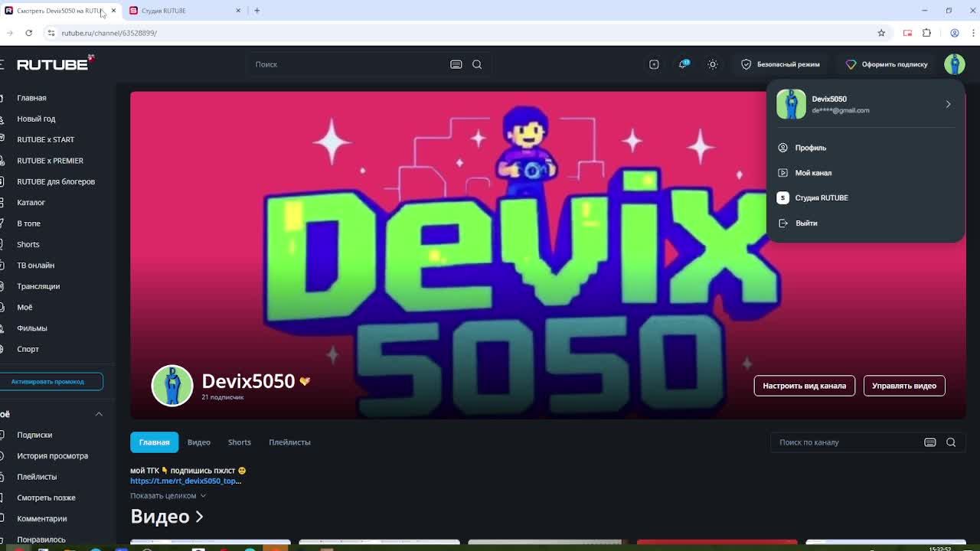This screenshot has width=980, height=551.
Task: Click the magnifier icon in the top search
Action: (x=477, y=64)
